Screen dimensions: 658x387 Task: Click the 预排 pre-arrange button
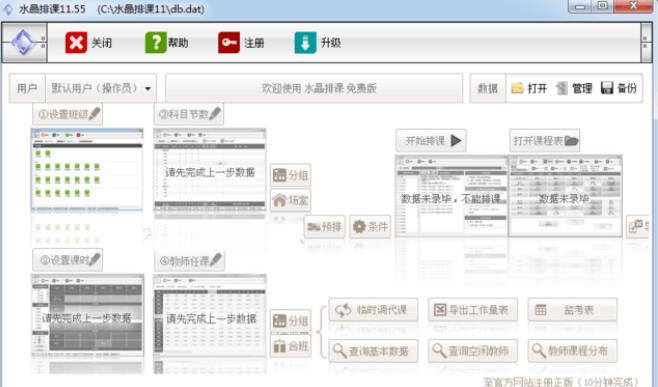(x=324, y=227)
